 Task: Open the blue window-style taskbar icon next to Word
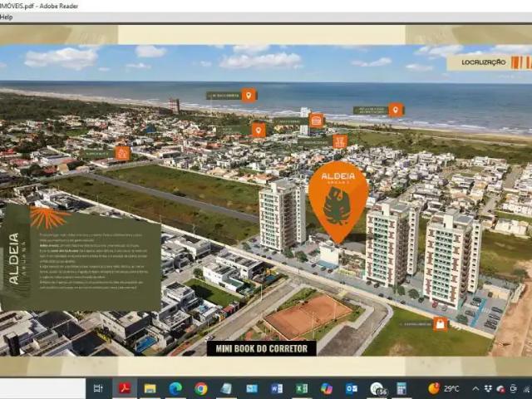(252, 388)
